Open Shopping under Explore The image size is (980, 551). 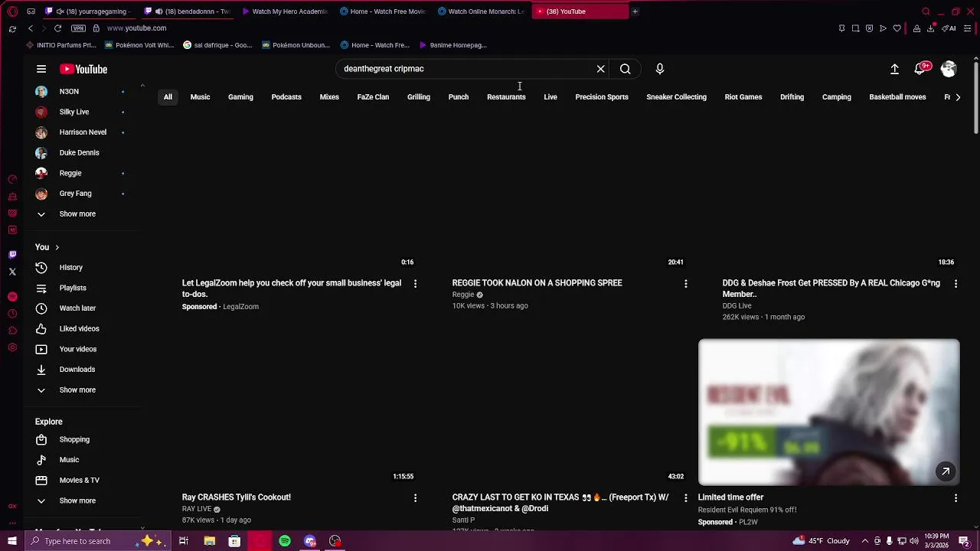pos(80,439)
